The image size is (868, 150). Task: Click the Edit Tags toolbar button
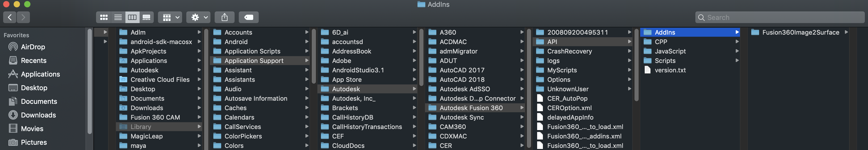(249, 17)
